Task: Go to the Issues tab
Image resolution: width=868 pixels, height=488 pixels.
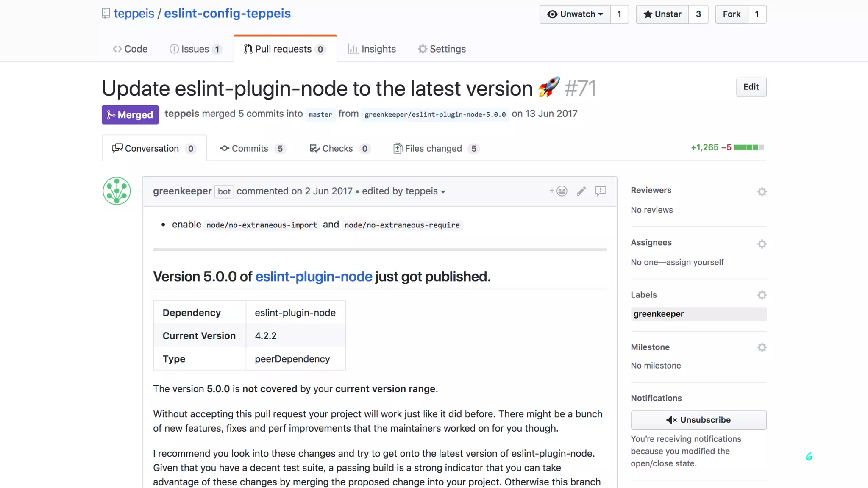Action: click(x=195, y=49)
